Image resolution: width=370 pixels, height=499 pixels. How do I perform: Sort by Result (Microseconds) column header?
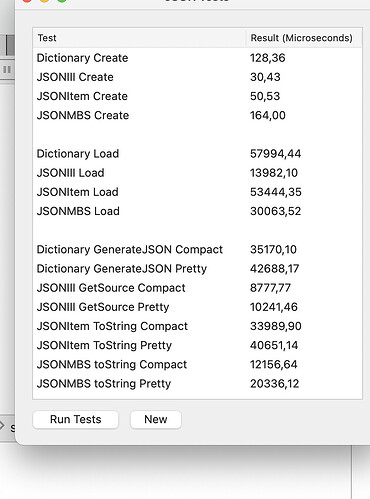point(304,38)
